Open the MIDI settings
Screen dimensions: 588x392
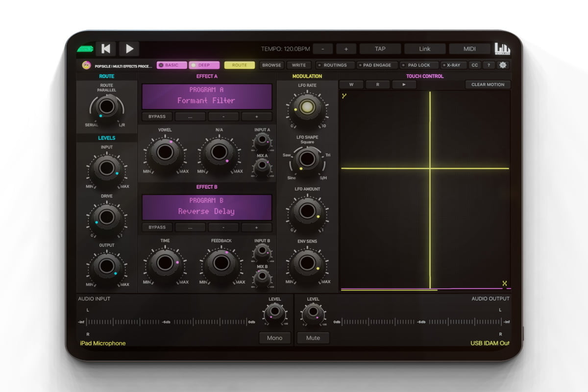pyautogui.click(x=469, y=49)
